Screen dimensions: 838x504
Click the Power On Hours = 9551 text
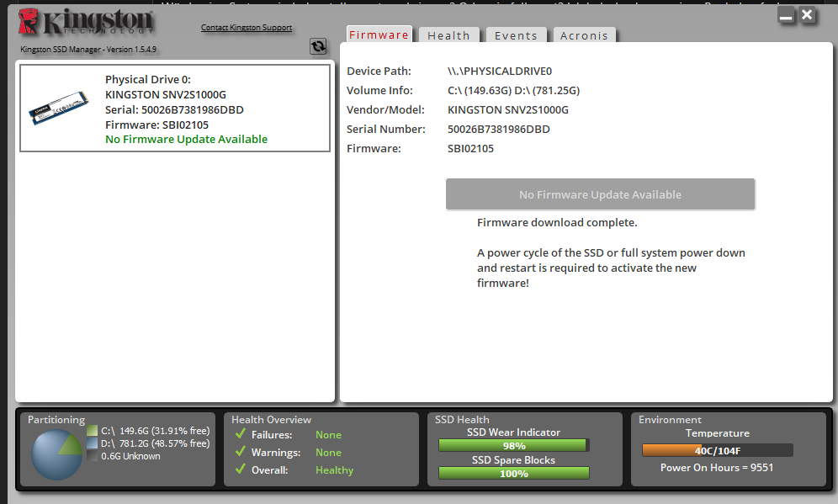(717, 468)
